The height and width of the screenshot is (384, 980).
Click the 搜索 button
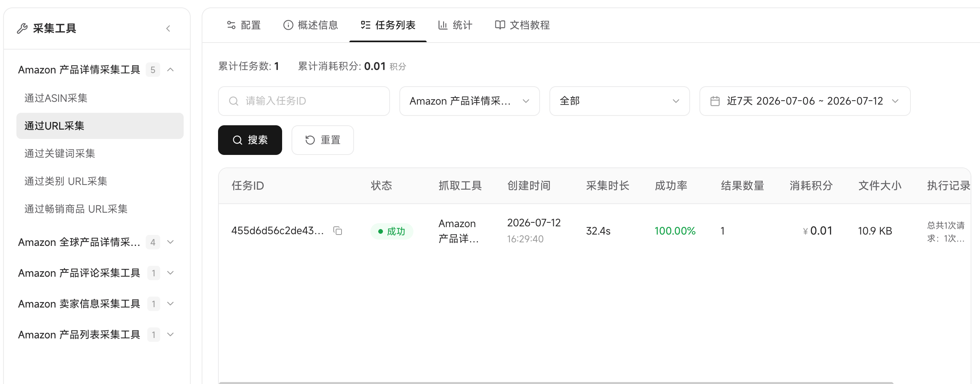[x=250, y=140]
